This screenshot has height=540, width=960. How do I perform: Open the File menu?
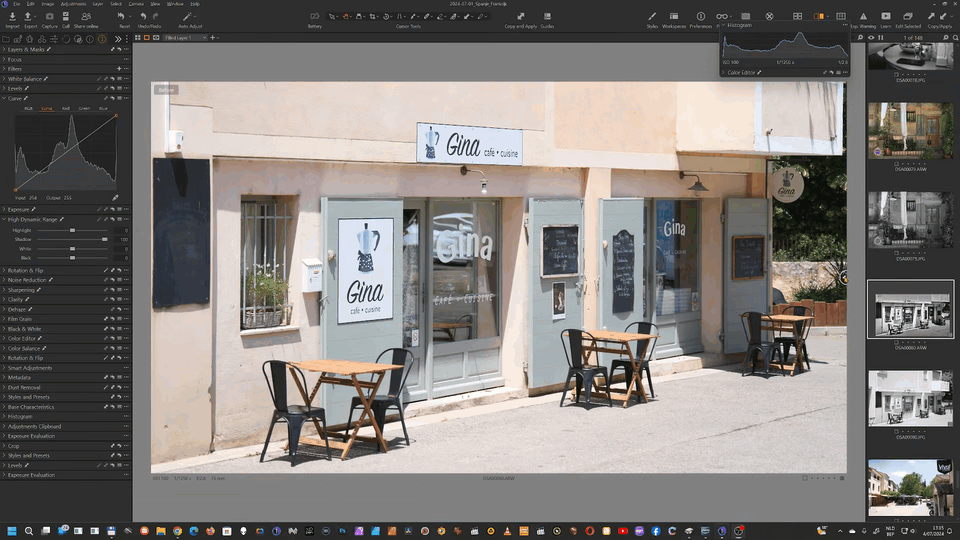pos(17,4)
